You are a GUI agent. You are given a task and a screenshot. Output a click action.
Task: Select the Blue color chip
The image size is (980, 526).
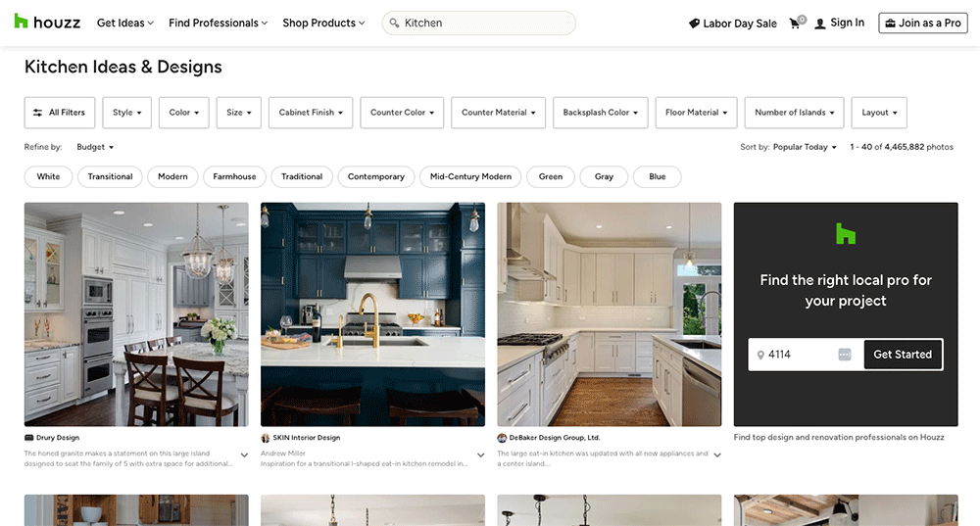(x=657, y=177)
